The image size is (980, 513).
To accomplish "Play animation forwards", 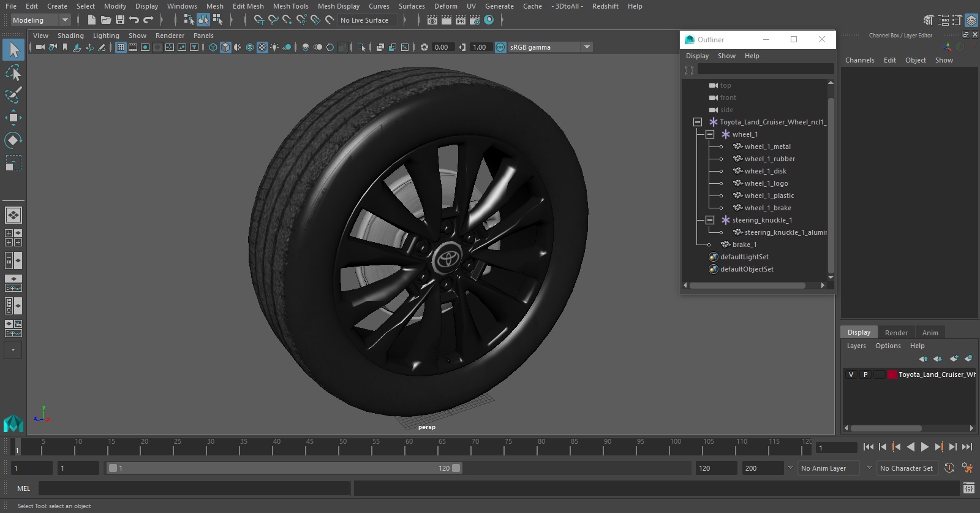I will coord(924,447).
